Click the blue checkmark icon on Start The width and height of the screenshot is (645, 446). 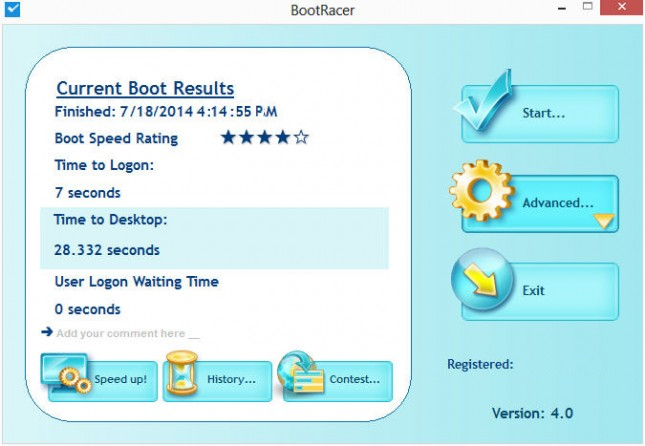[484, 100]
